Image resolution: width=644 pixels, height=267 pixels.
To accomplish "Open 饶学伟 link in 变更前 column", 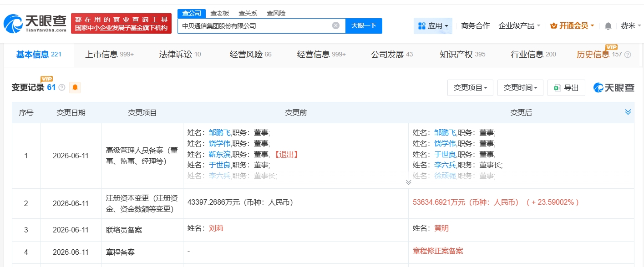I will point(220,144).
